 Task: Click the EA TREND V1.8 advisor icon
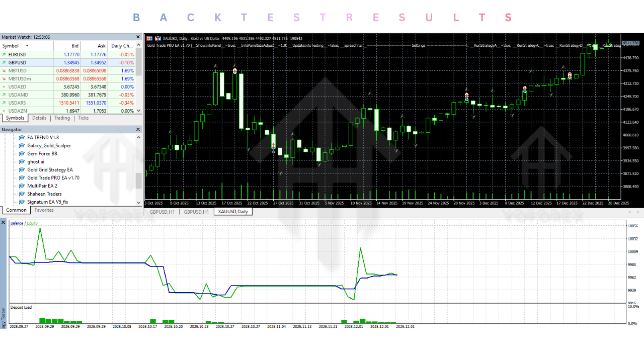click(x=21, y=137)
